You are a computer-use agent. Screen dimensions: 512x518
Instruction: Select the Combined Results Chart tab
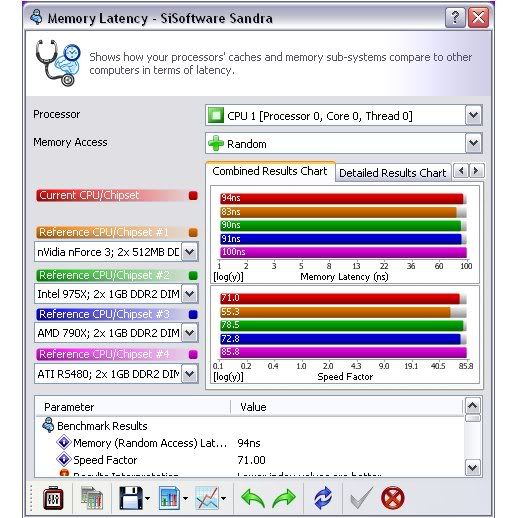(270, 171)
